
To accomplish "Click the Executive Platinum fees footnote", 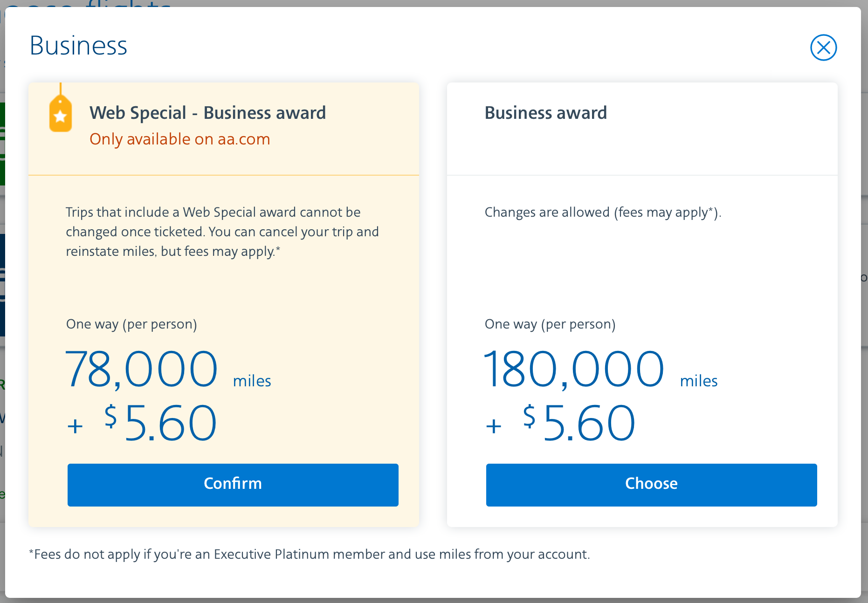I will tap(310, 554).
